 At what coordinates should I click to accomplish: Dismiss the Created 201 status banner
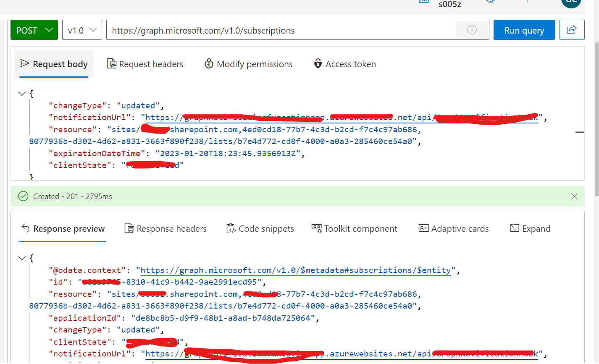tap(574, 196)
